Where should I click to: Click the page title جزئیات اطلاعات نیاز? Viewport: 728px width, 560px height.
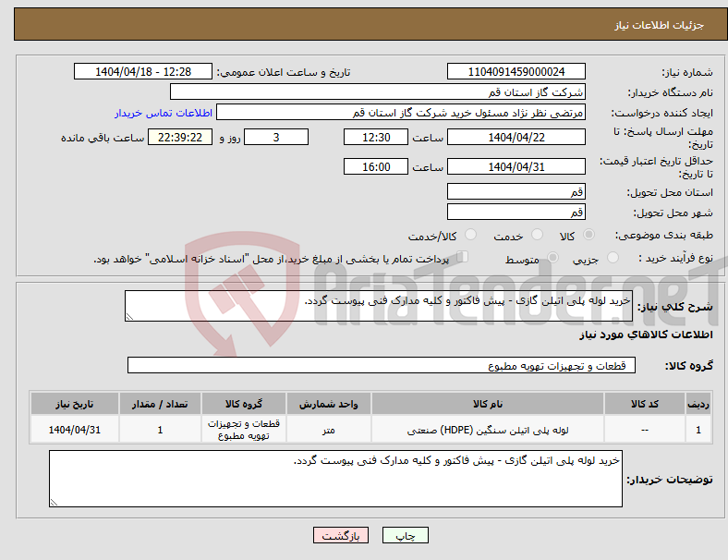660,25
